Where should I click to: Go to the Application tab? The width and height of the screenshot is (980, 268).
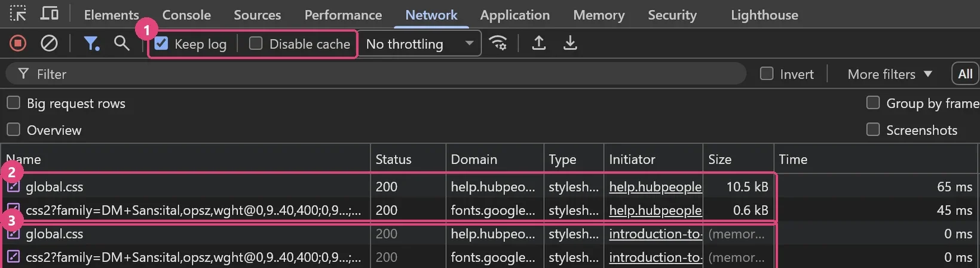pos(514,15)
